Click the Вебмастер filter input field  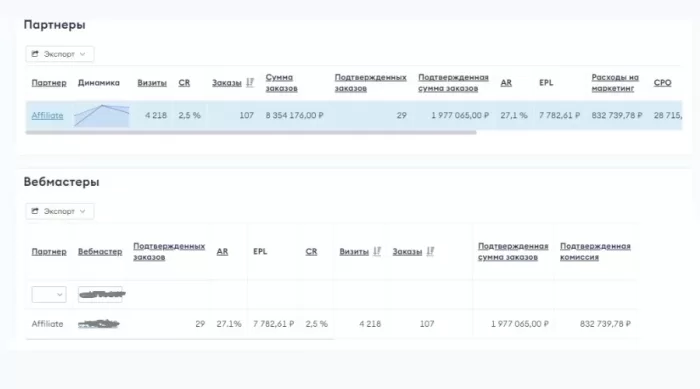tap(100, 294)
